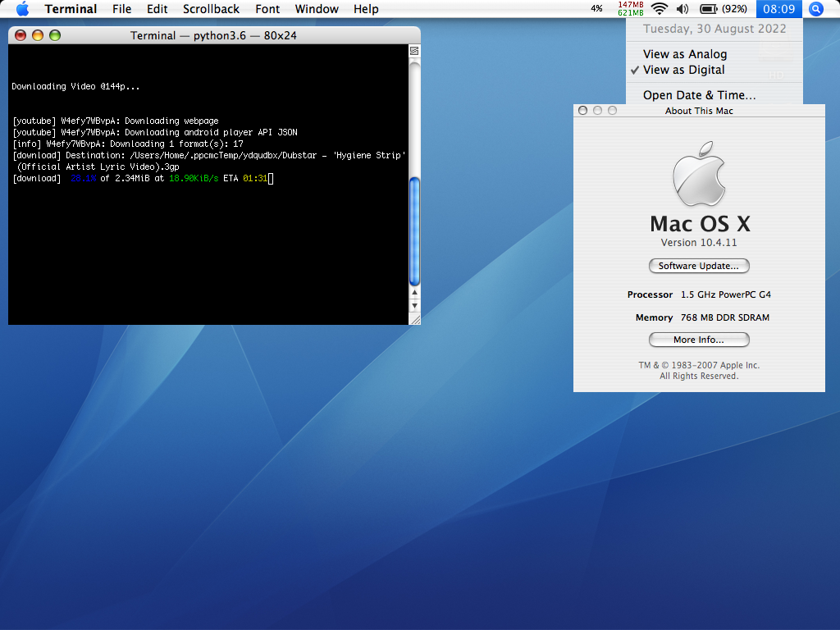Click the Apple logo in About This Mac
This screenshot has height=630, width=840.
click(699, 174)
